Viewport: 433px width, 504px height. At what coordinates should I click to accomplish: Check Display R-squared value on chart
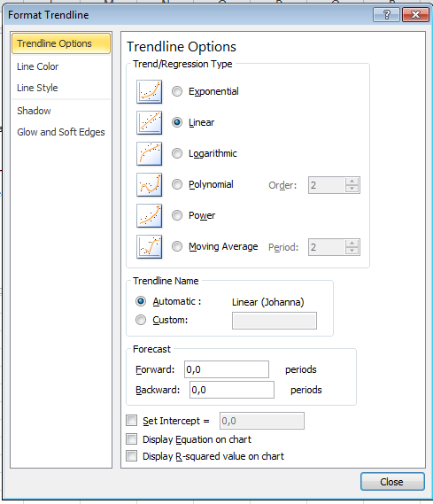click(x=131, y=456)
